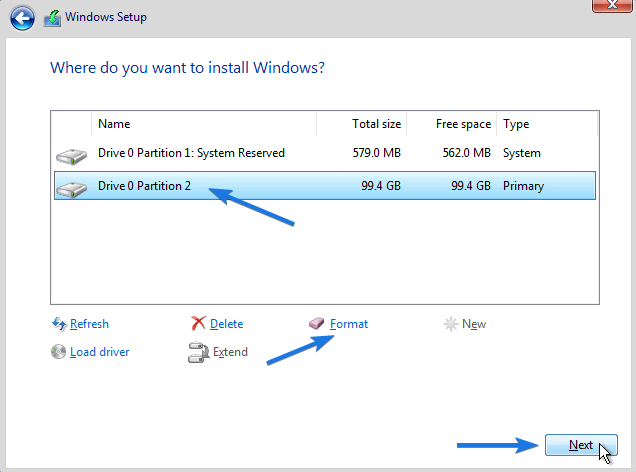The image size is (636, 472).
Task: Close the Windows Setup window
Action: (612, 5)
